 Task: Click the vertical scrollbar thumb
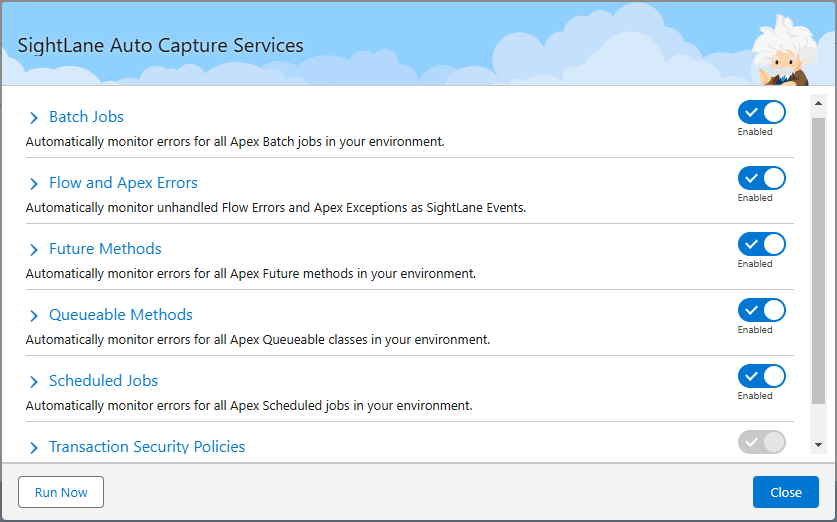tap(818, 260)
